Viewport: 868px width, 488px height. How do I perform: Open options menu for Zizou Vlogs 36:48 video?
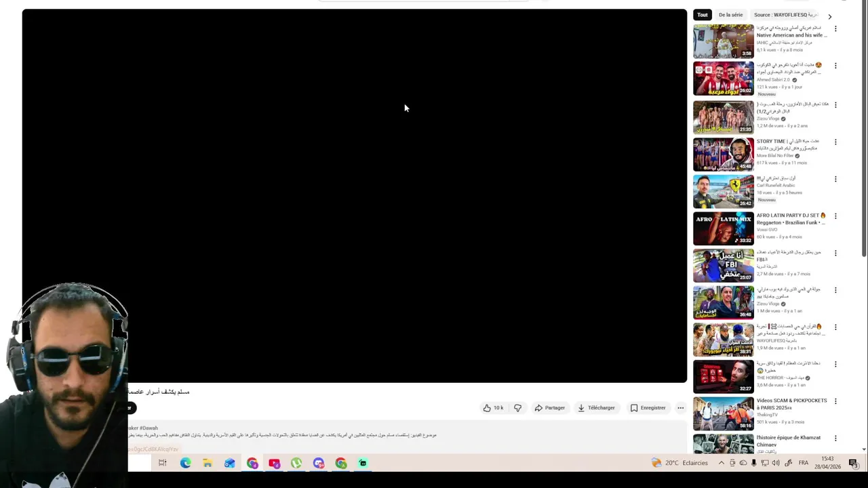tap(835, 290)
